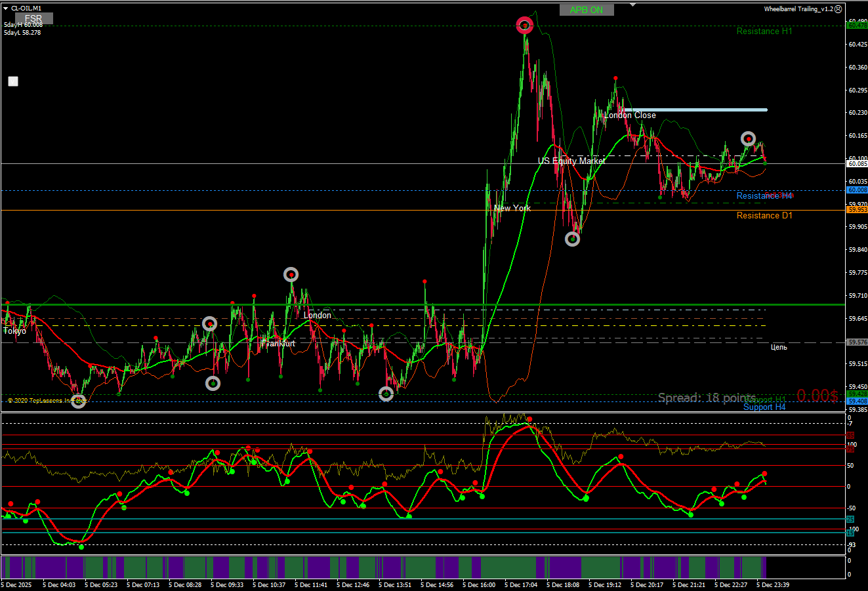Image resolution: width=868 pixels, height=591 pixels.
Task: Click the Цель target label
Action: [779, 347]
